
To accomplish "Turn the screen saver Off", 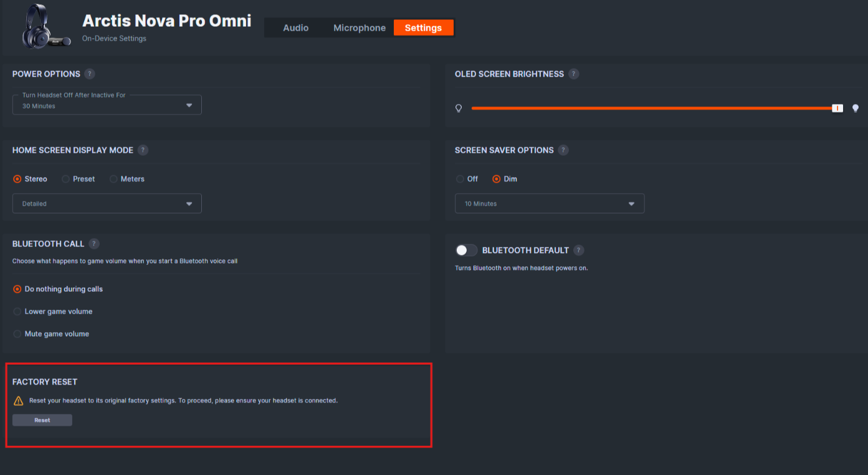I will pos(467,179).
